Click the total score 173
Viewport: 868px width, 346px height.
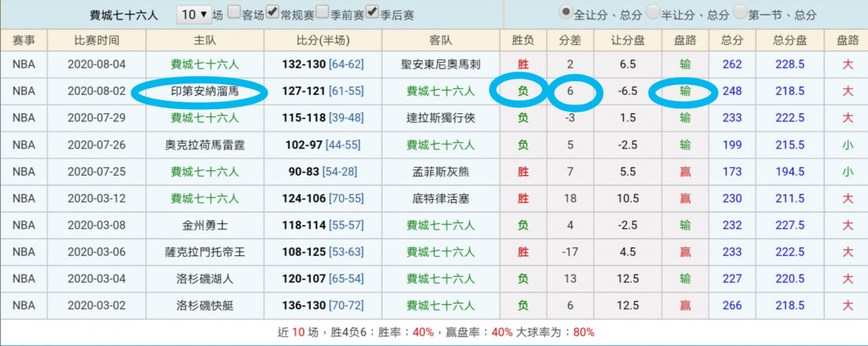point(732,171)
